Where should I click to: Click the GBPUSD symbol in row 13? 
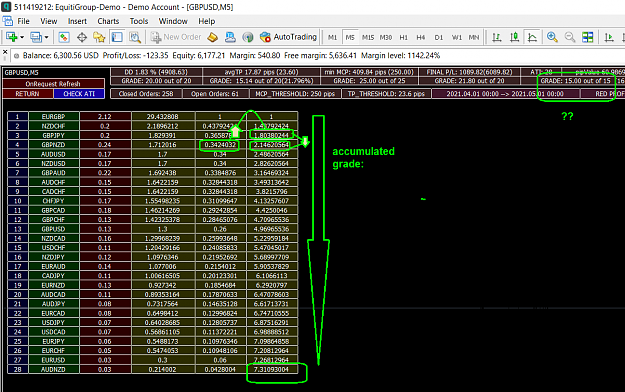click(53, 229)
